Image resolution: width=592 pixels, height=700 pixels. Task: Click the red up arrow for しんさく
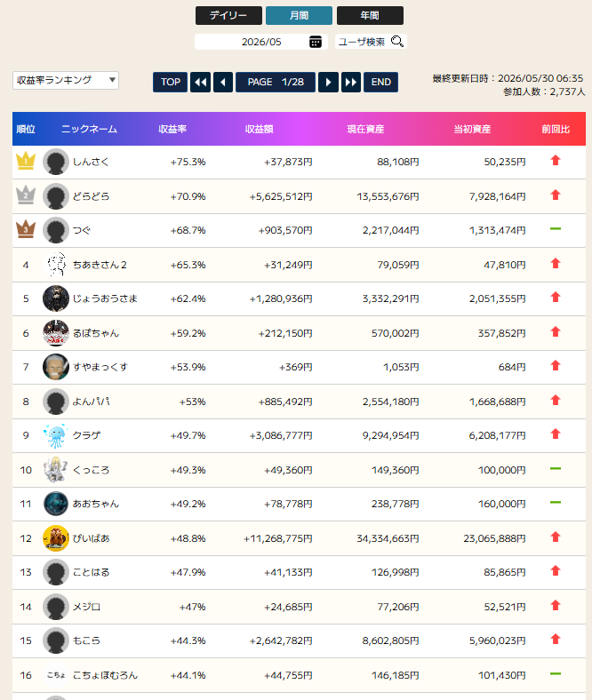[x=556, y=160]
